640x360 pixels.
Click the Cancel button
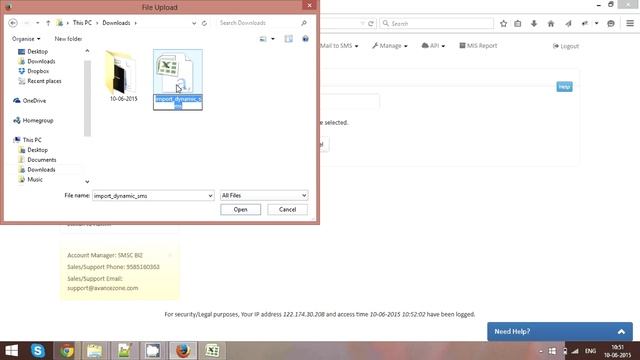point(287,209)
